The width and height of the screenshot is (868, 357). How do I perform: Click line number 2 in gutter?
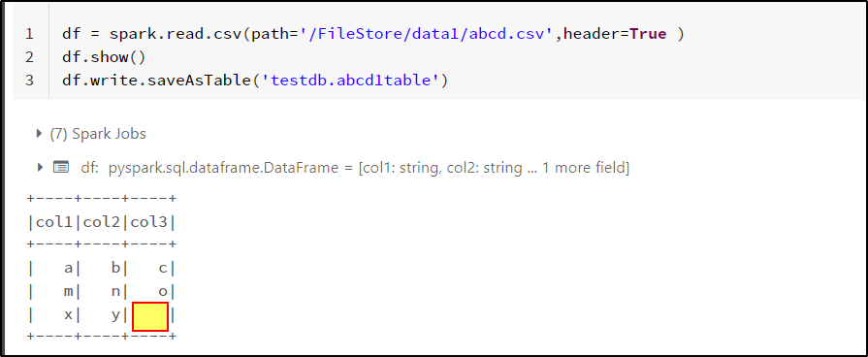29,57
